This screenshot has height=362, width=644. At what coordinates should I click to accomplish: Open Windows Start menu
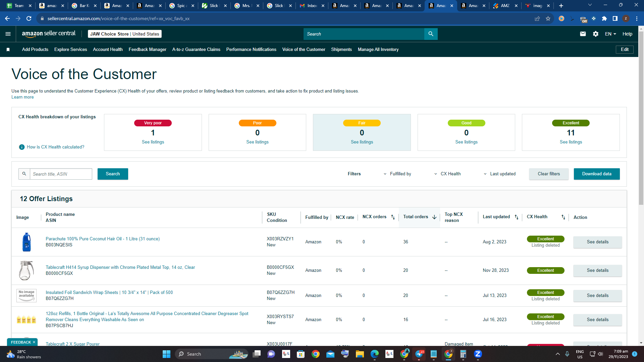click(x=166, y=354)
